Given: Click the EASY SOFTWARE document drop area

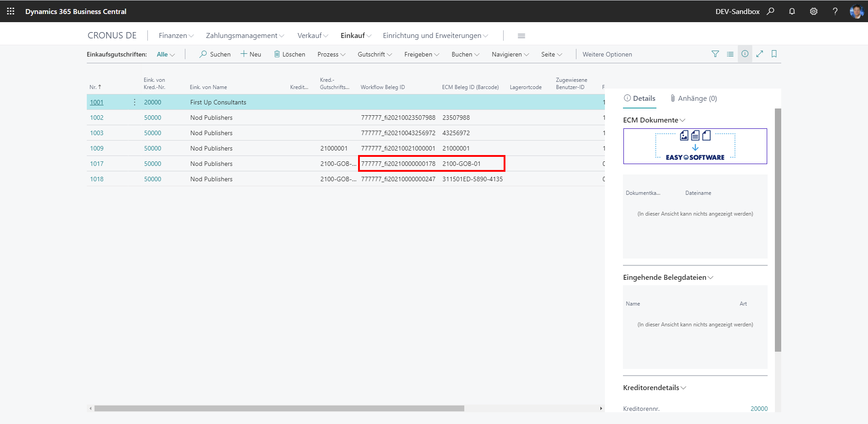Looking at the screenshot, I should [x=695, y=146].
